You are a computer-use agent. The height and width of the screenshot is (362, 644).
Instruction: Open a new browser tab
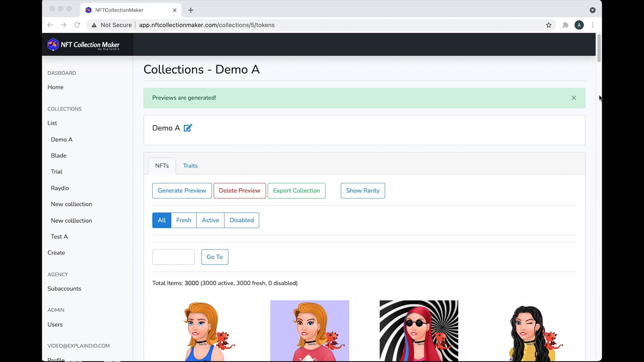(191, 10)
